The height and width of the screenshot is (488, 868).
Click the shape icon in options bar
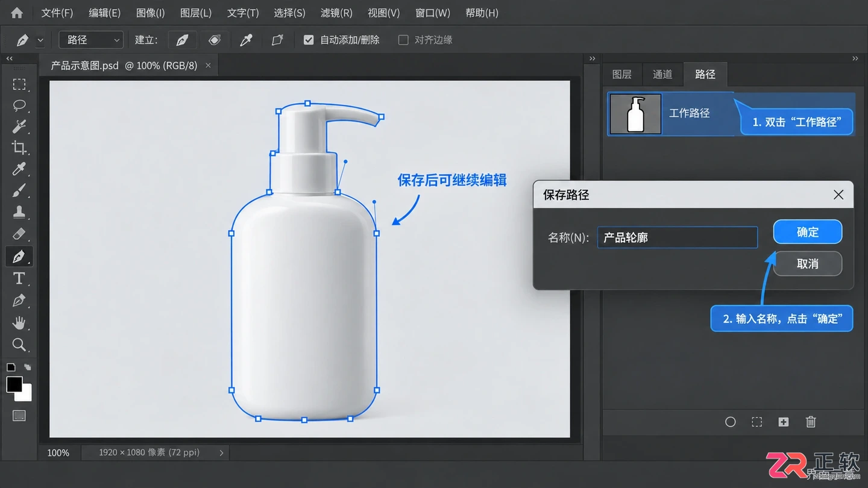click(277, 40)
